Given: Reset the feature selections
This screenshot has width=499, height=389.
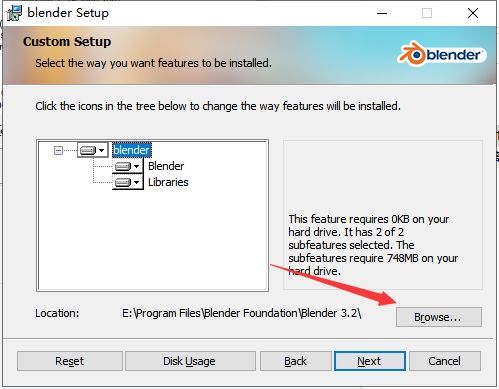Looking at the screenshot, I should click(70, 361).
